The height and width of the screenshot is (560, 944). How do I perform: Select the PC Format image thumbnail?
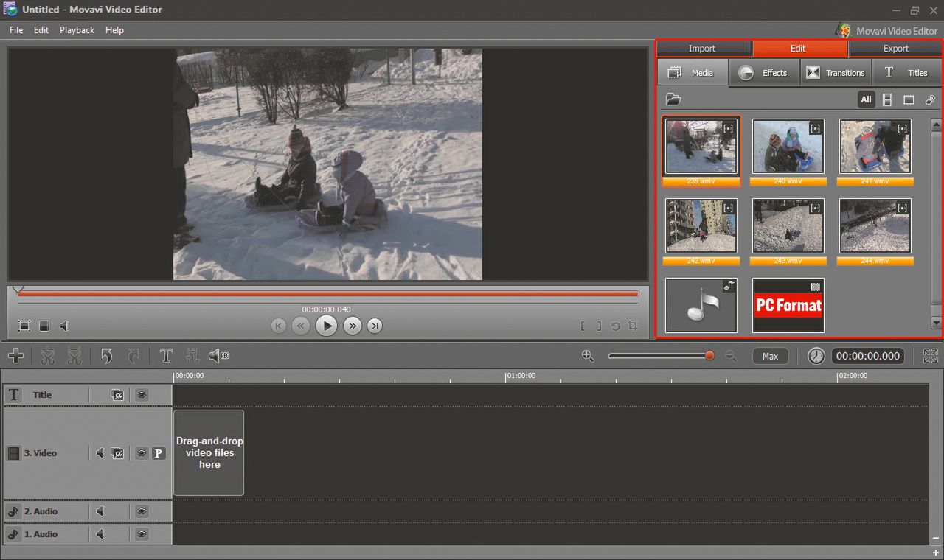788,305
